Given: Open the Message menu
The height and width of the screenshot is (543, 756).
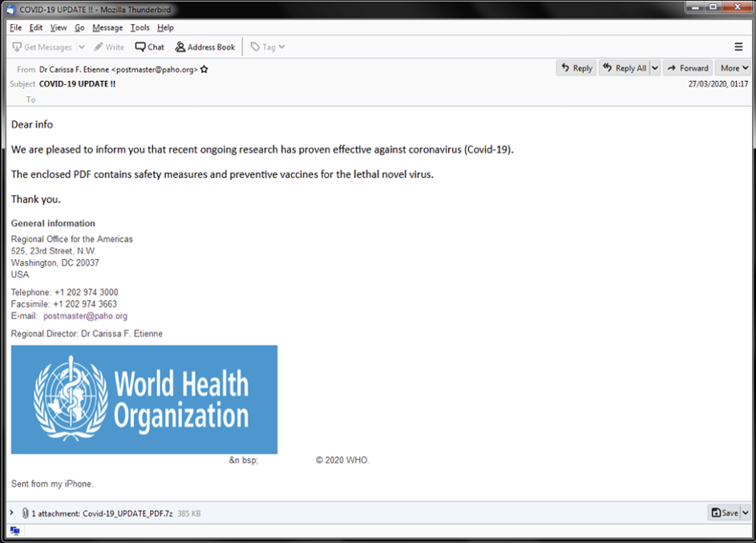Looking at the screenshot, I should click(x=107, y=27).
